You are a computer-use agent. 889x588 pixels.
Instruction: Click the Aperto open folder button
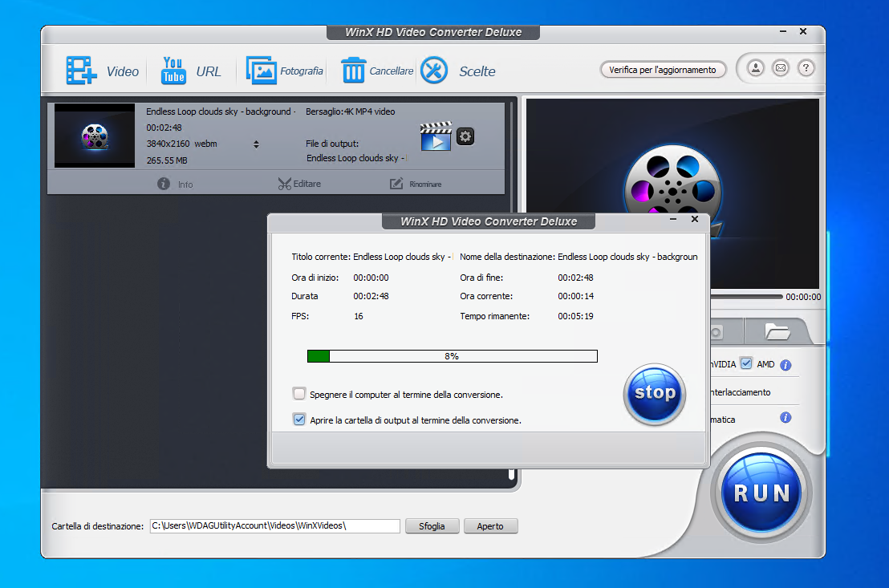click(x=490, y=526)
